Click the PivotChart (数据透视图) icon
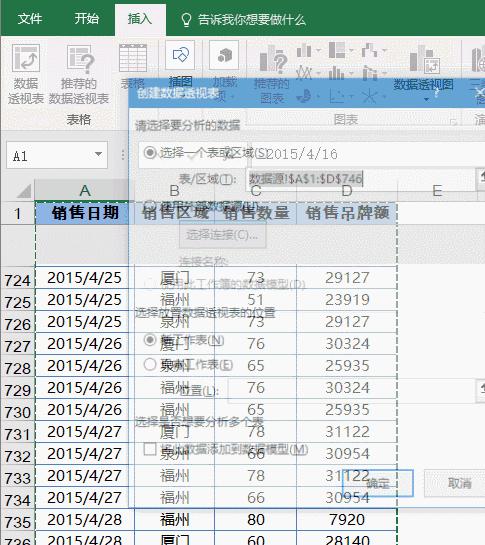This screenshot has height=545, width=485. 425,59
